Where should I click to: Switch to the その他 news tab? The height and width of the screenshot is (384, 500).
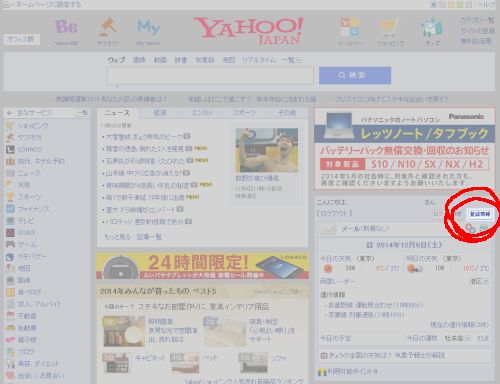pos(287,113)
